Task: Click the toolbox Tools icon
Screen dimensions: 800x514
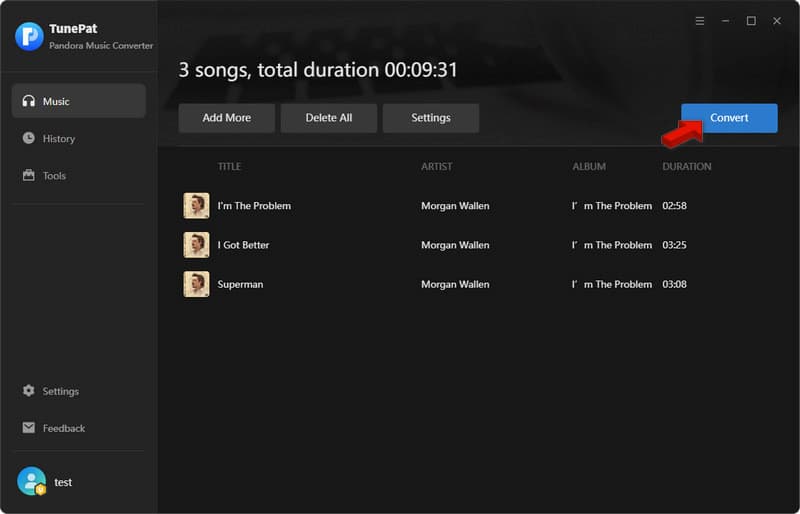Action: tap(29, 175)
